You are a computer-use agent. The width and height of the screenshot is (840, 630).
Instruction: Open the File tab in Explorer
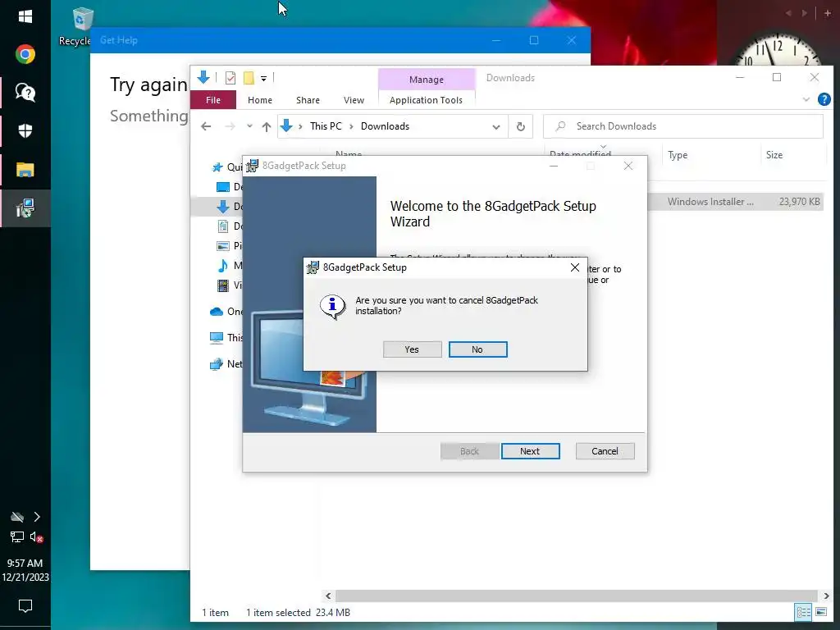tap(213, 100)
